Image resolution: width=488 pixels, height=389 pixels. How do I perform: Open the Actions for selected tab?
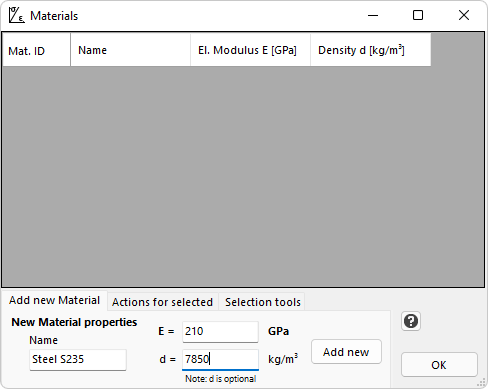tap(162, 302)
